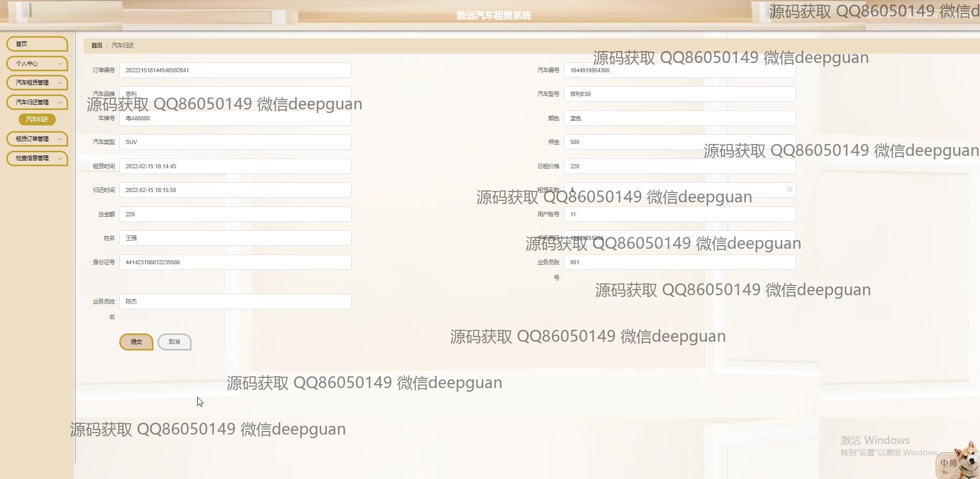Click the 业务员姓名 input field
Viewport: 980px width, 479px height.
(235, 301)
